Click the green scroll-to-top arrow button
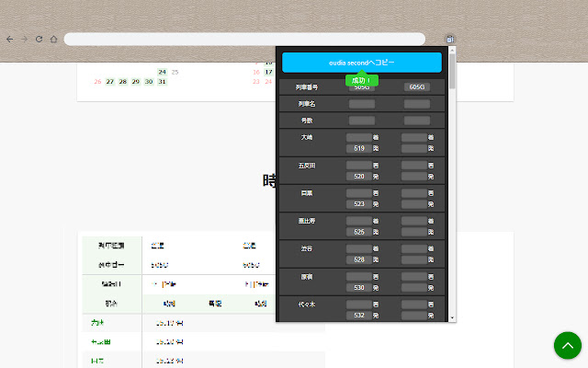Screen dimensions: 588x368 pyautogui.click(x=568, y=346)
